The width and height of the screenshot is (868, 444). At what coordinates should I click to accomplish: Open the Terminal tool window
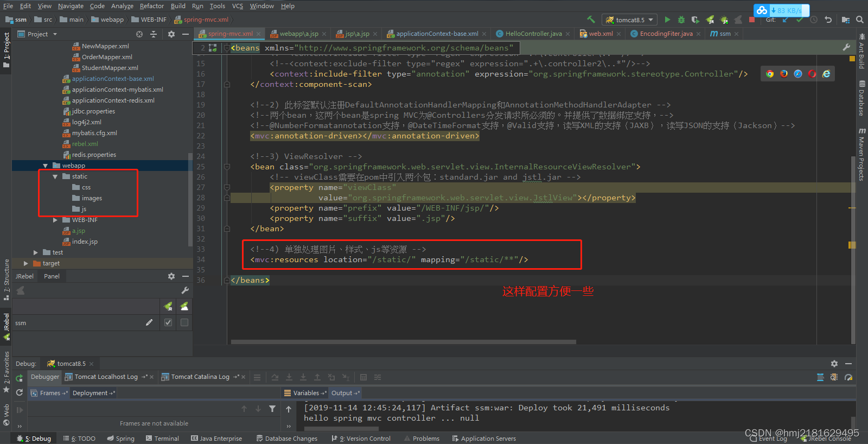162,439
